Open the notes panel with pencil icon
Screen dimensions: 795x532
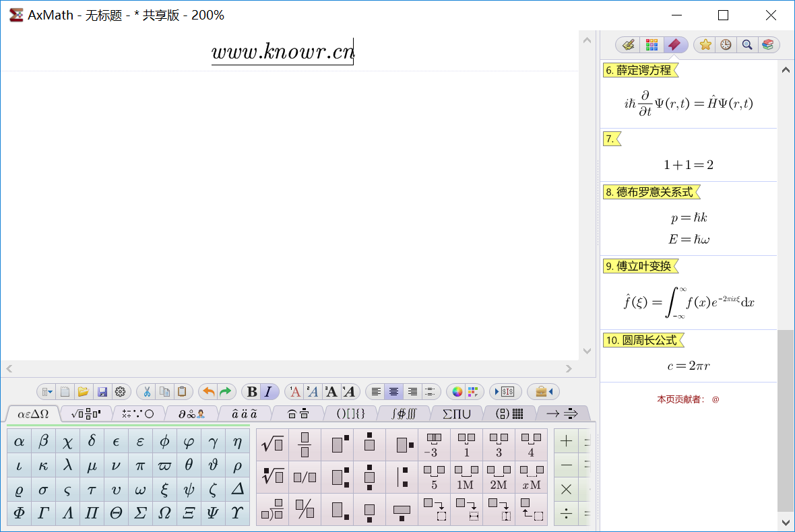[x=628, y=45]
